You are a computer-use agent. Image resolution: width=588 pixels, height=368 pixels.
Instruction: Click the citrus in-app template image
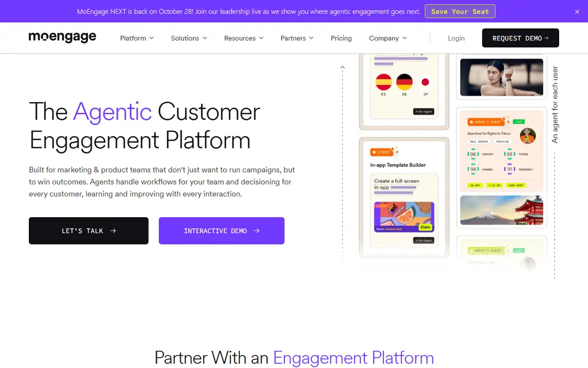(404, 217)
